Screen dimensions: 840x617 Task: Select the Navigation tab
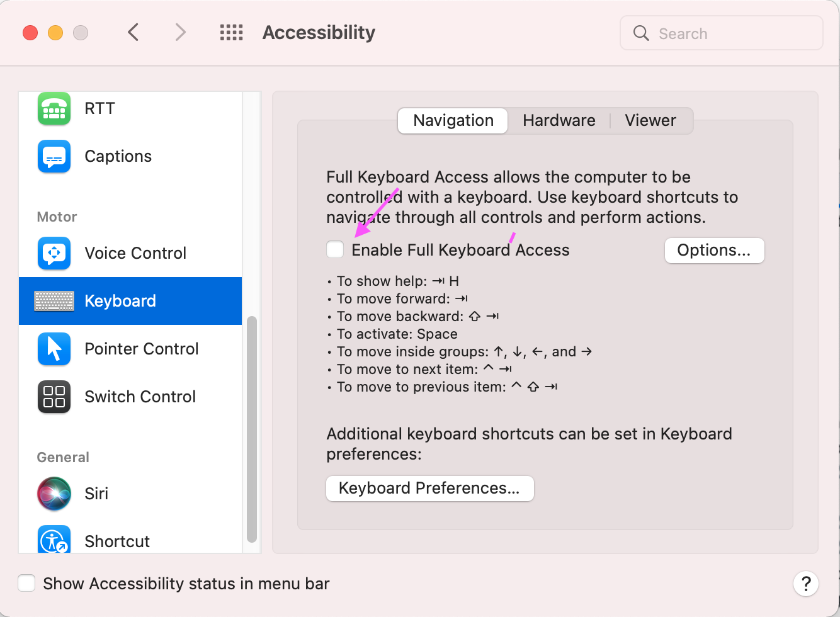click(453, 120)
